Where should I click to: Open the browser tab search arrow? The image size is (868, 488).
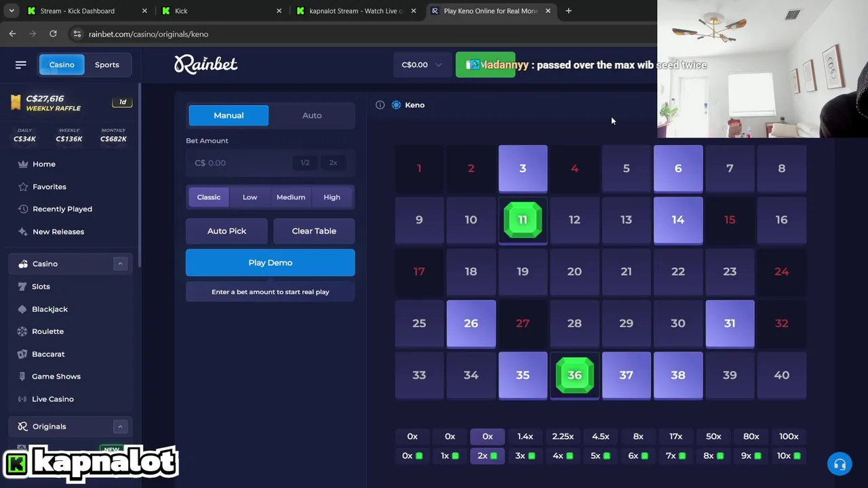click(12, 11)
